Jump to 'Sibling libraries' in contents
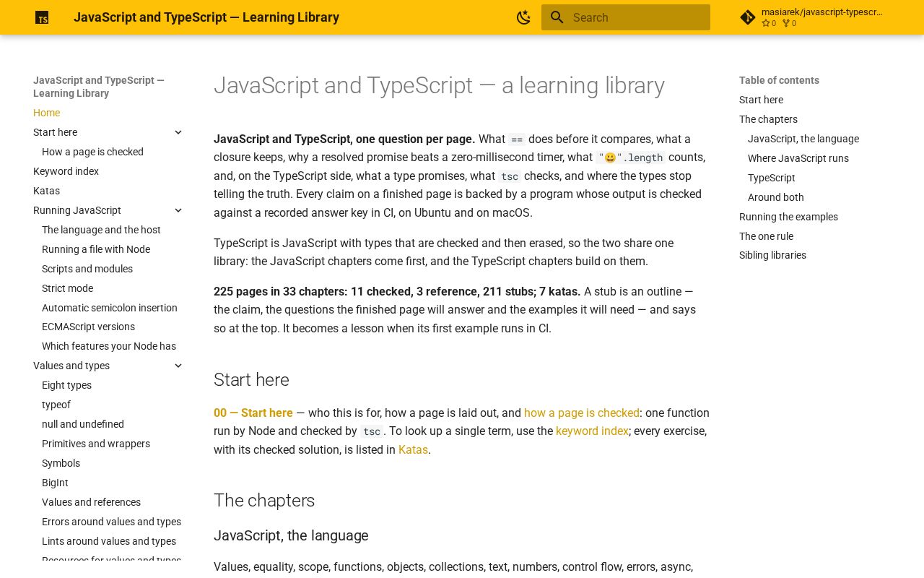The image size is (924, 578). [x=772, y=255]
